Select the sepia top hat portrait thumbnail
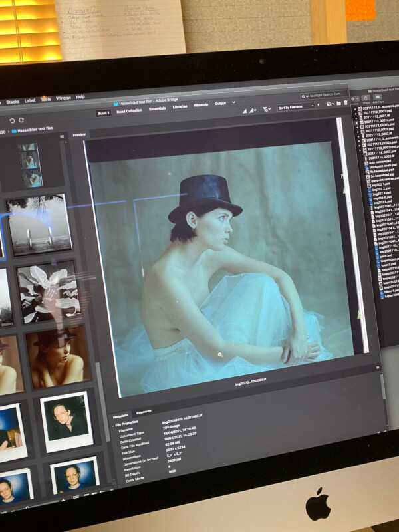Image resolution: width=399 pixels, height=532 pixels. coord(59,356)
